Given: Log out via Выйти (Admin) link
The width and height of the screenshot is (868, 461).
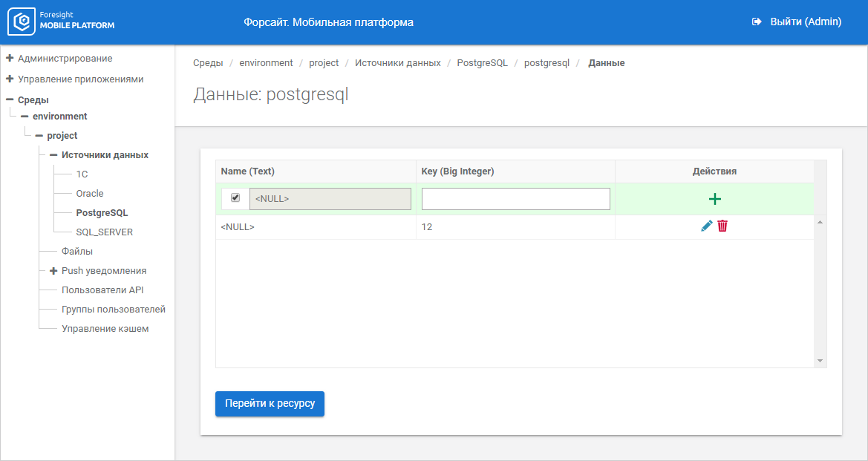Looking at the screenshot, I should pyautogui.click(x=805, y=22).
